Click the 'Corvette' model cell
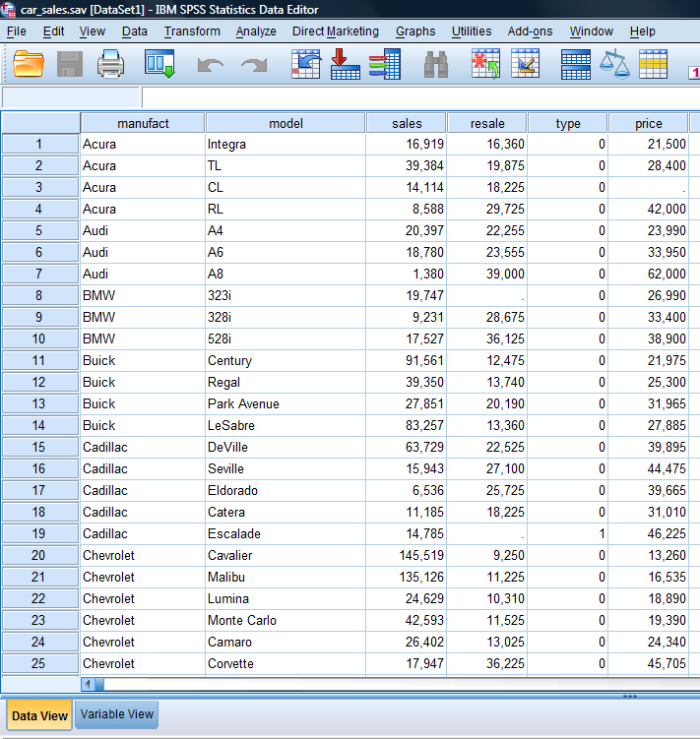 tap(286, 663)
